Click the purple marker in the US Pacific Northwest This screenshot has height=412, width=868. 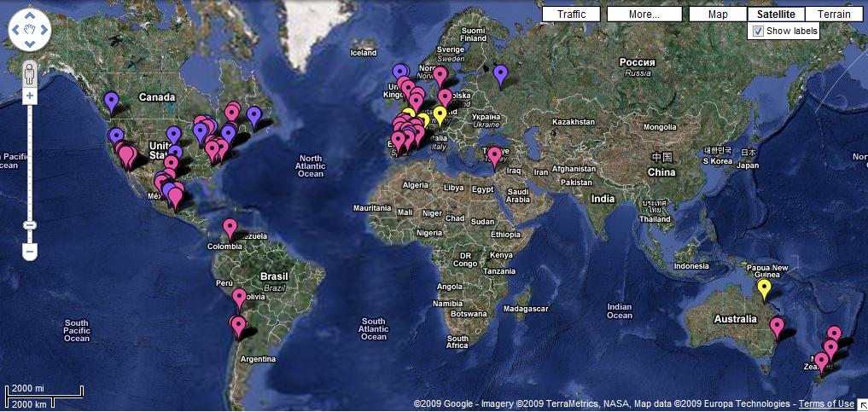click(x=116, y=137)
